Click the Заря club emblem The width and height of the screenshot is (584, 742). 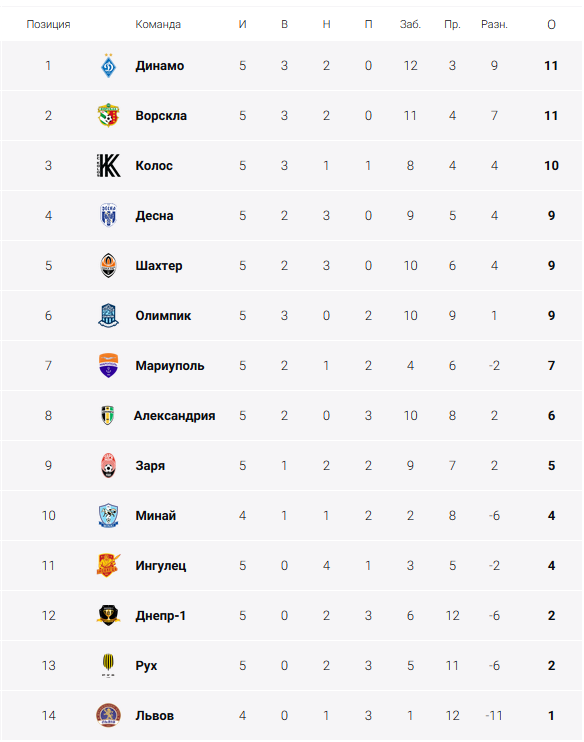(108, 466)
